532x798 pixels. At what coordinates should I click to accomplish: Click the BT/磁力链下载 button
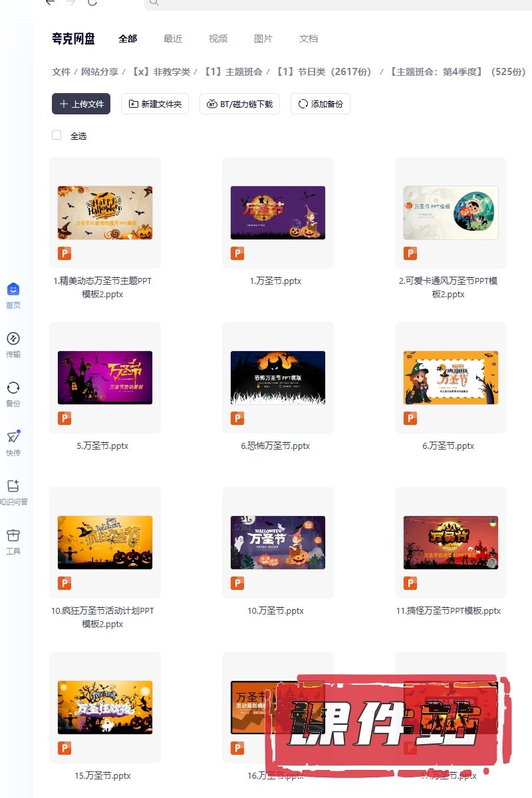point(239,104)
